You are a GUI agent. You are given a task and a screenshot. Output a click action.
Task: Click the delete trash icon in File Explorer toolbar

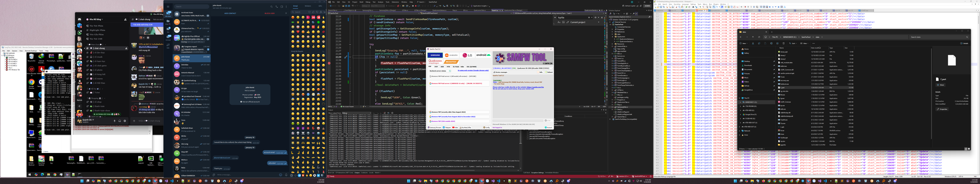[784, 43]
